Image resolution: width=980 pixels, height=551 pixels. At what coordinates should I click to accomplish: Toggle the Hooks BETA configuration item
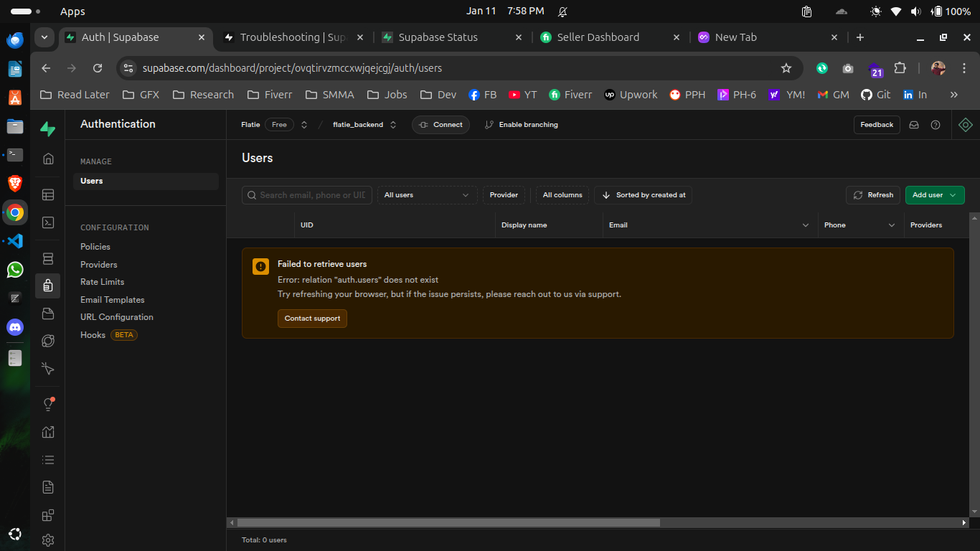(x=93, y=334)
